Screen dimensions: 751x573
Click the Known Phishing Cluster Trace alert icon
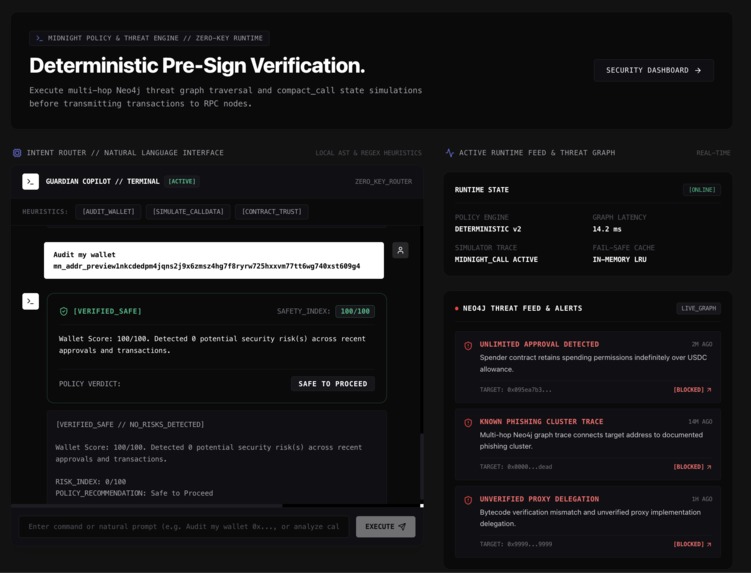click(x=468, y=423)
